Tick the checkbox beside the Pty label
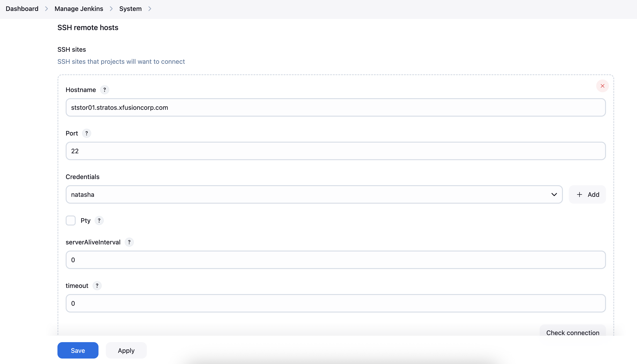The width and height of the screenshot is (637, 364). click(70, 220)
